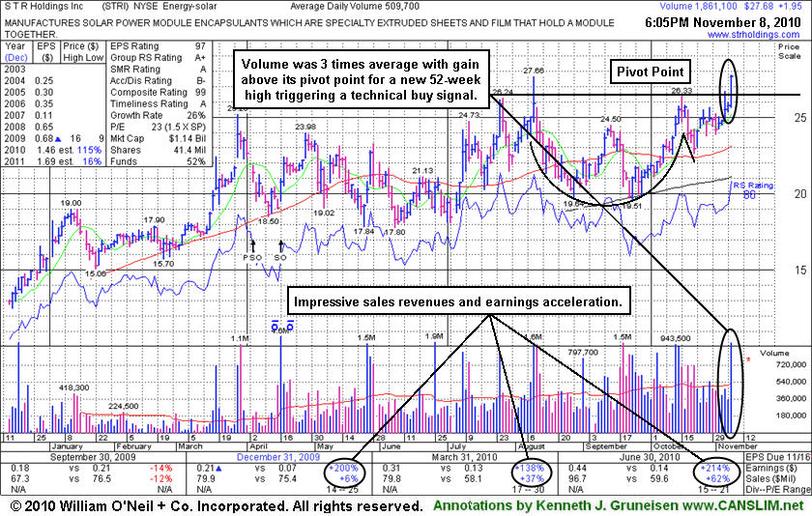Viewport: 812px width, 516px height.
Task: Select the Shares 41.4 Mil row
Action: tap(158, 150)
